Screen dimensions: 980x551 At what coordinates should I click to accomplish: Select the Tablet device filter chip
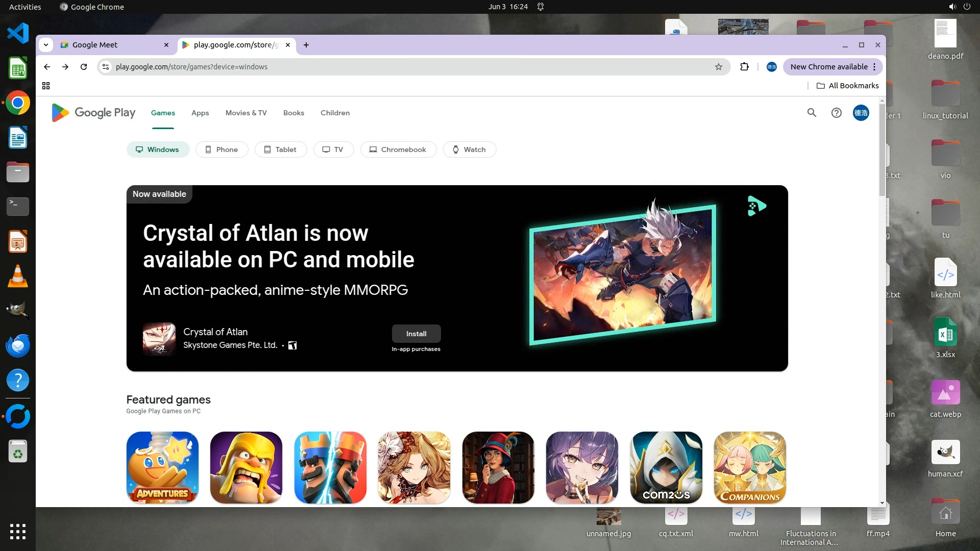pyautogui.click(x=280, y=149)
